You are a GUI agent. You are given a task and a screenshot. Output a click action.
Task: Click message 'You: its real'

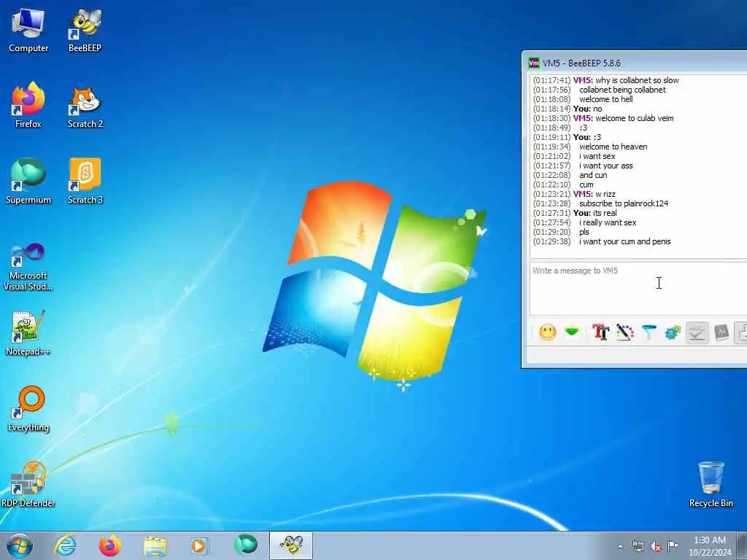595,213
